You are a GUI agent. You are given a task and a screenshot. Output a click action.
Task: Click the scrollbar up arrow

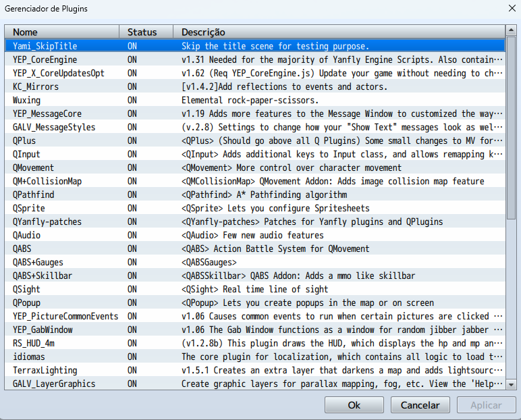(511, 30)
